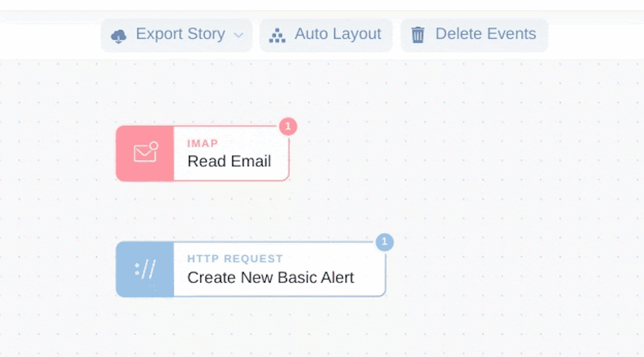Click the empty dotted canvas right of Read Email
Image resolution: width=644 pixels, height=357 pixels.
pos(456,155)
